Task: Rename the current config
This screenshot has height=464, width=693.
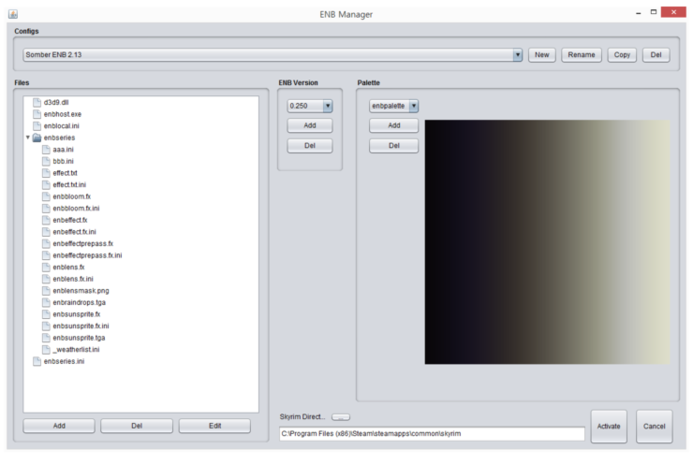Action: 581,55
